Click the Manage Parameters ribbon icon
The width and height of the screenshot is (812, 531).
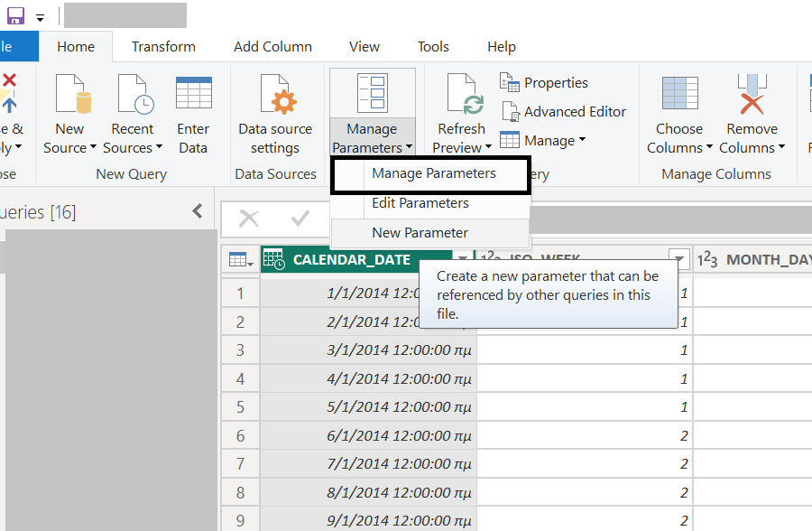372,92
